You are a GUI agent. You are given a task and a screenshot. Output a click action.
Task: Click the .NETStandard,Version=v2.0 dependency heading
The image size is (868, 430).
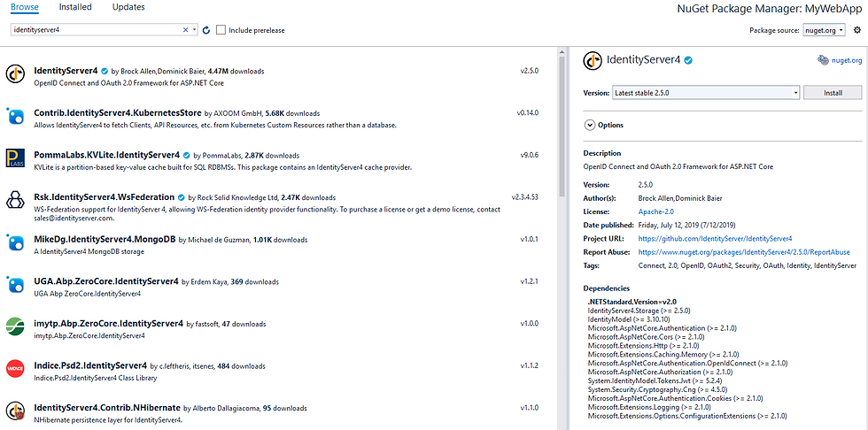coord(632,302)
